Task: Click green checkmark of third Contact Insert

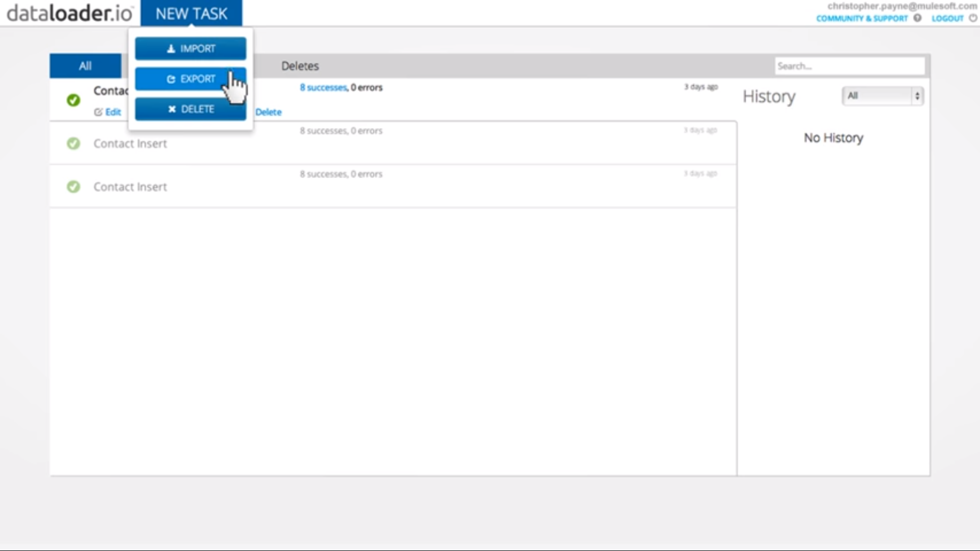Action: pyautogui.click(x=73, y=187)
